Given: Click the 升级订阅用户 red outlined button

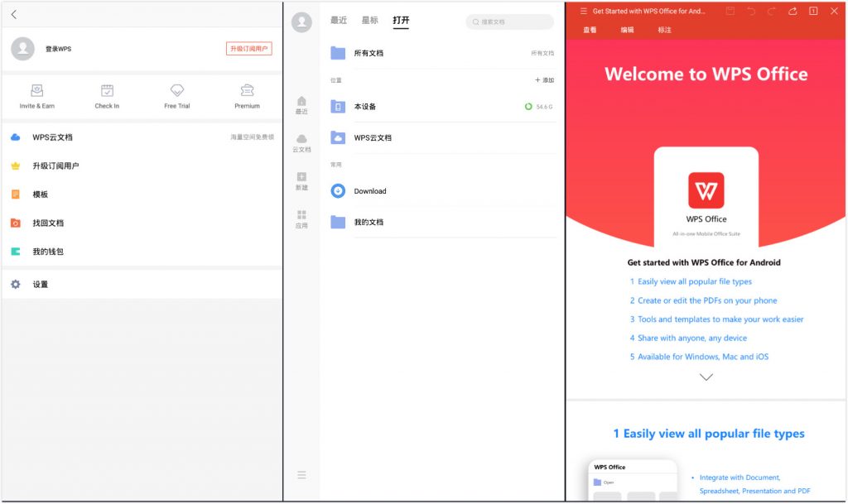Looking at the screenshot, I should (248, 49).
